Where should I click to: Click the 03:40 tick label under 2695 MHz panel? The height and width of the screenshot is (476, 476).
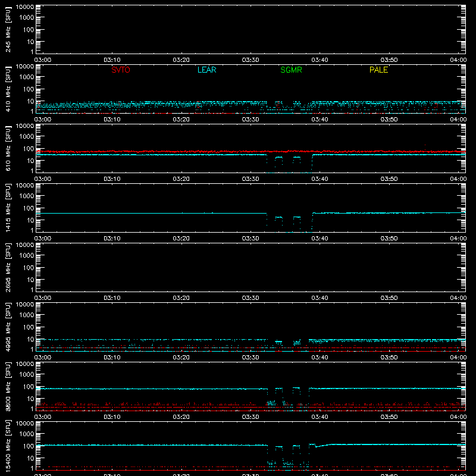pos(320,298)
